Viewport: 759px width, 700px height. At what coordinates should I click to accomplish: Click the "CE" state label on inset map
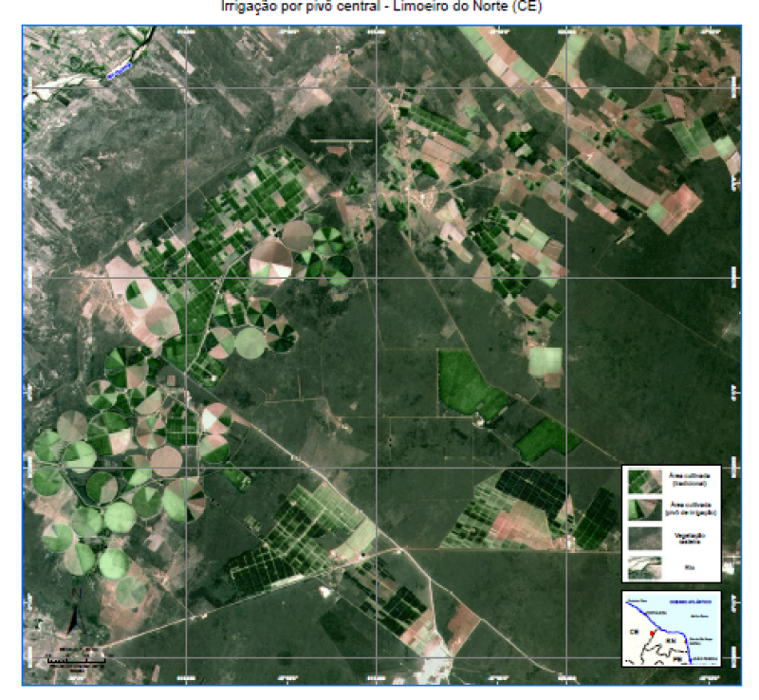634,632
